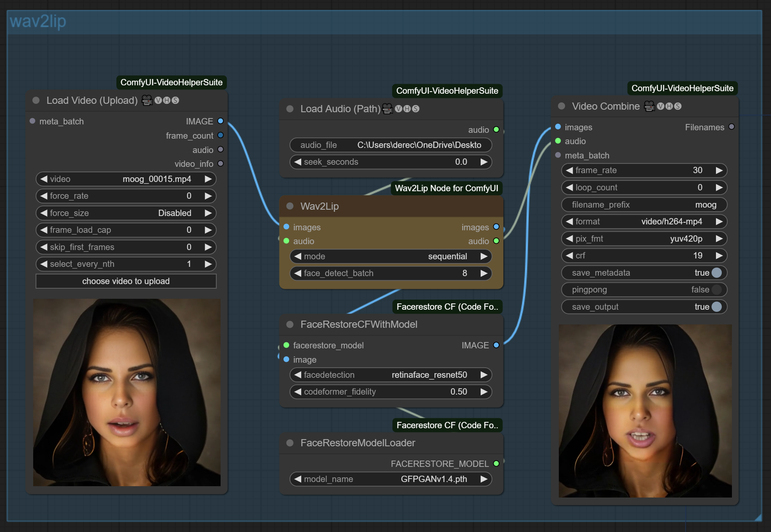
Task: Click the movie camera icon on Load Video node
Action: coord(147,100)
